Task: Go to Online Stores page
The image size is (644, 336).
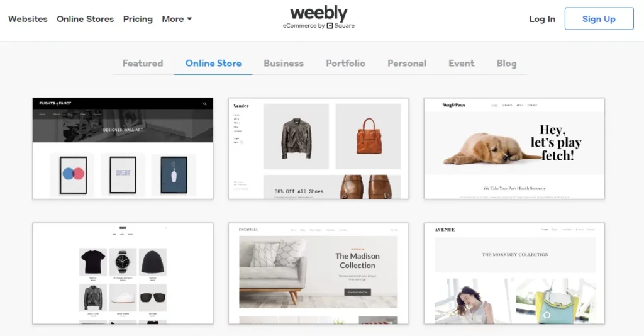Action: click(85, 19)
